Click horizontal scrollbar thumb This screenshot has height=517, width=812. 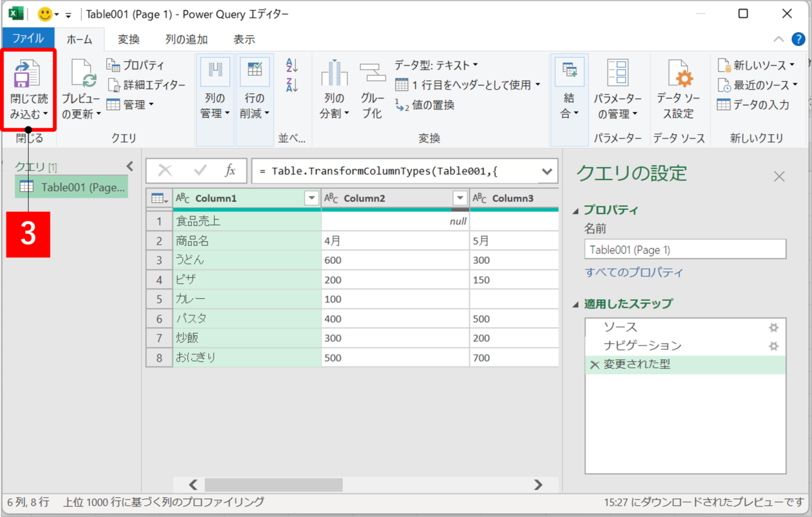click(274, 485)
